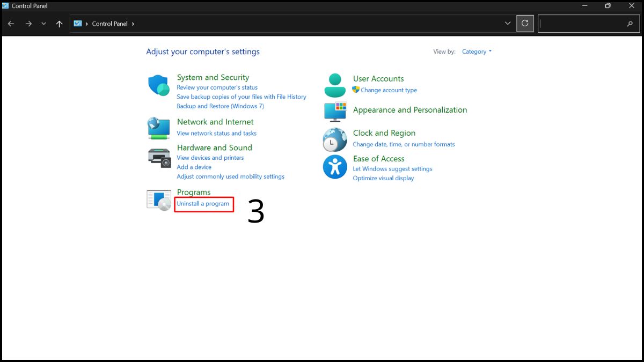
Task: Open the Appearance and Personalization monitor icon
Action: click(335, 112)
